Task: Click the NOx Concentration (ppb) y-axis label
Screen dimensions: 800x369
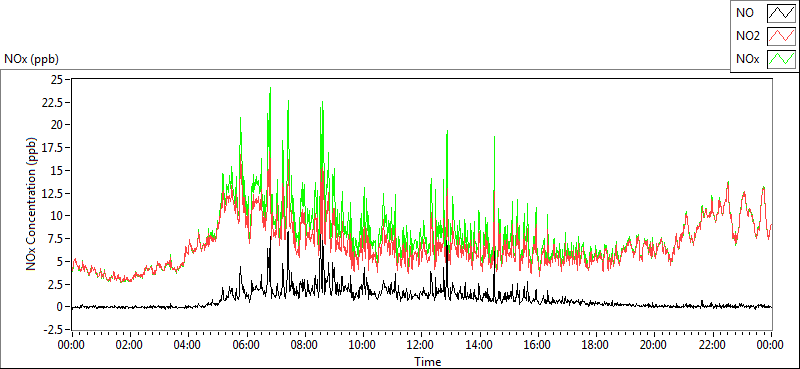Action: point(32,203)
